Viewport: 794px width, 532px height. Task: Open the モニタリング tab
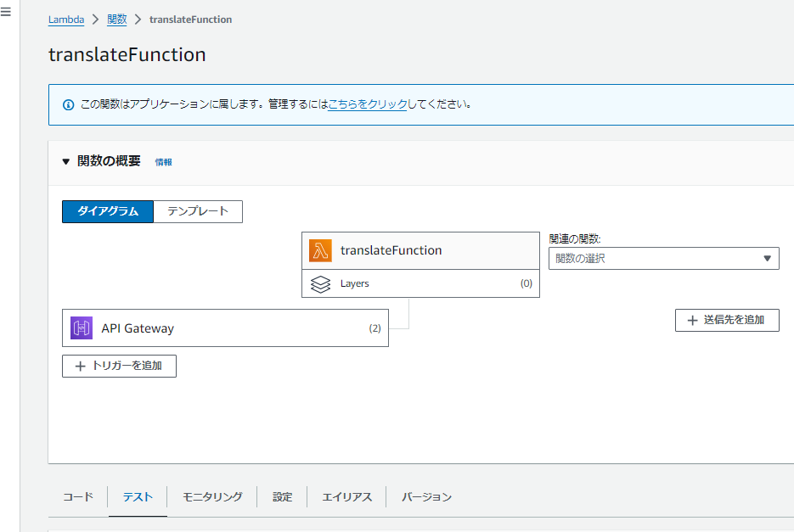(x=212, y=497)
